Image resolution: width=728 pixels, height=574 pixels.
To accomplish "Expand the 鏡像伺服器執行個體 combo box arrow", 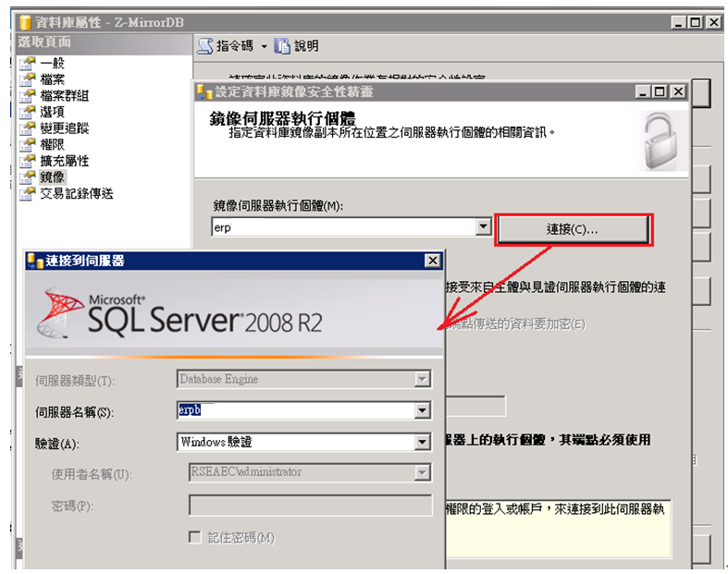I will [483, 226].
